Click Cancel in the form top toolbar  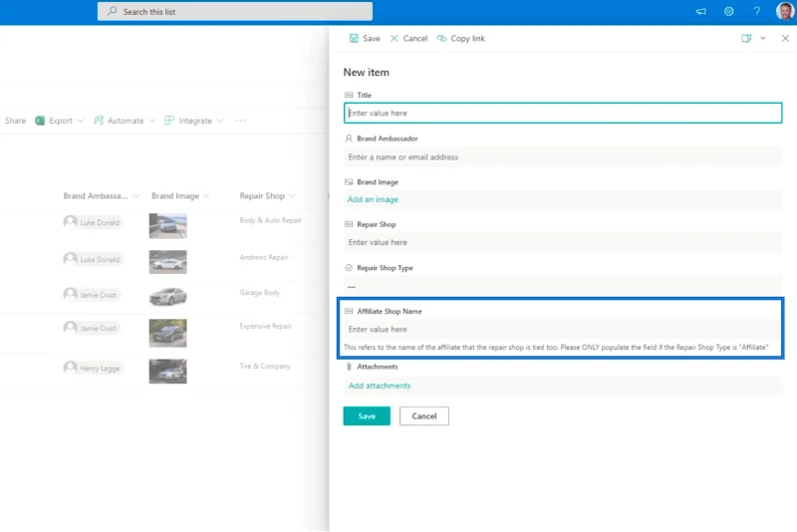(409, 38)
